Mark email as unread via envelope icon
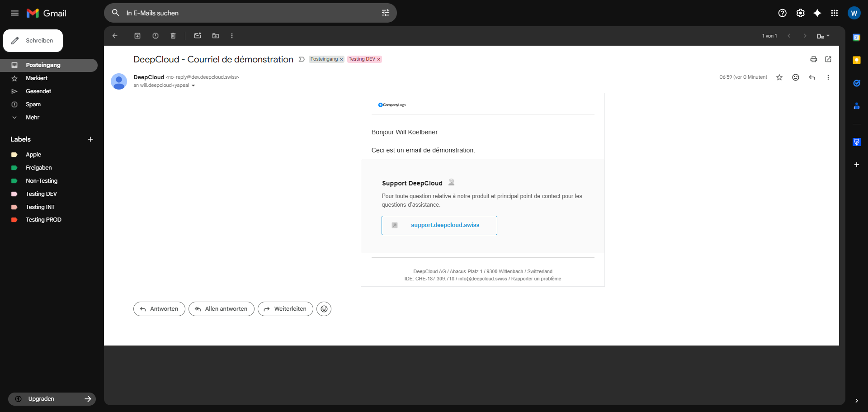Viewport: 868px width, 412px height. (198, 36)
